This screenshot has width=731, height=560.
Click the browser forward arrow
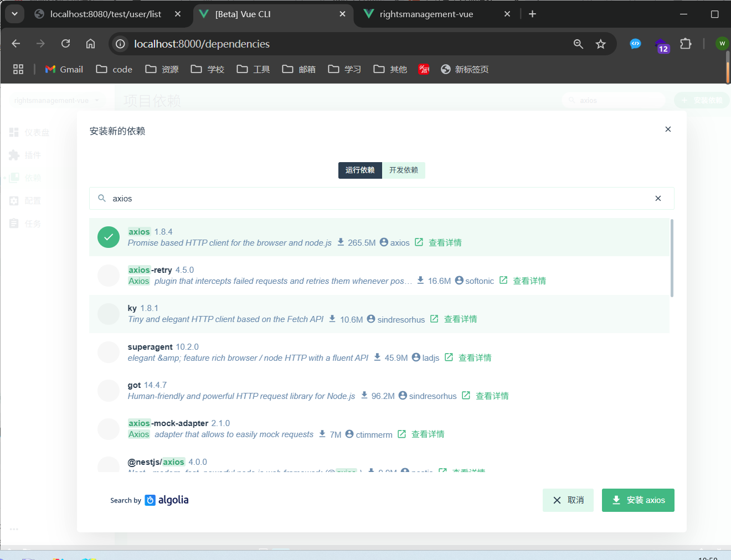click(40, 44)
